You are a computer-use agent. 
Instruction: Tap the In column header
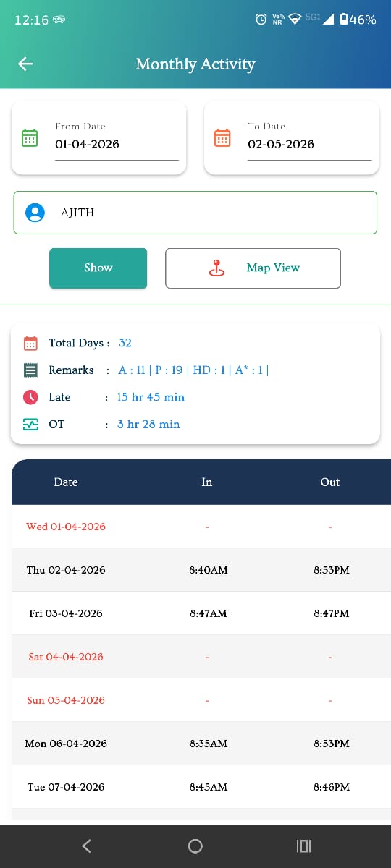click(x=207, y=482)
